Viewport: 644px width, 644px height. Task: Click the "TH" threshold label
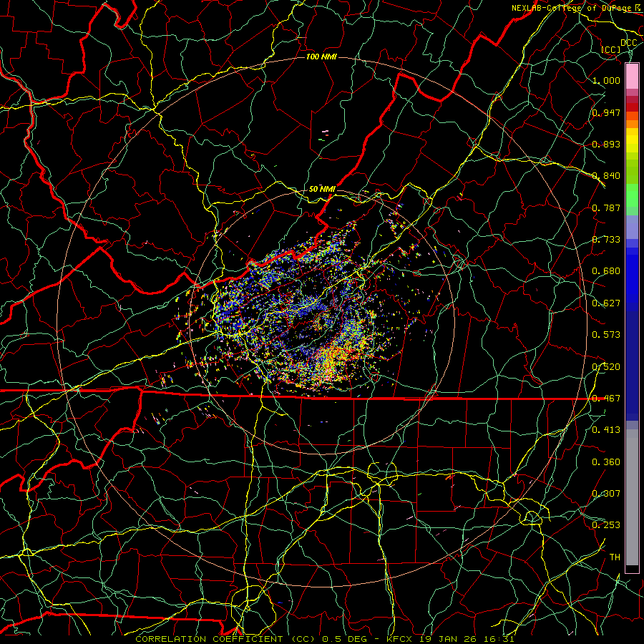pos(615,557)
